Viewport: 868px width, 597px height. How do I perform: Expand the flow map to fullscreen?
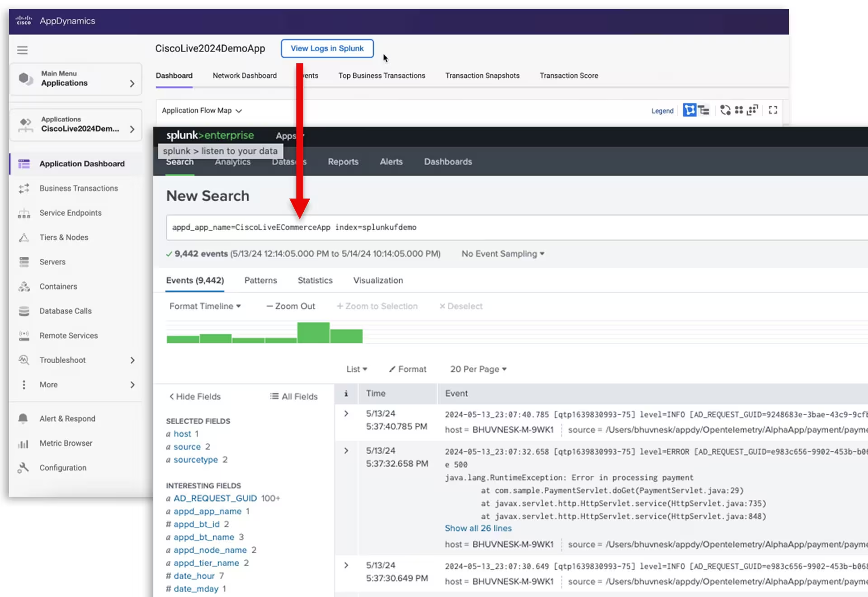click(x=773, y=110)
